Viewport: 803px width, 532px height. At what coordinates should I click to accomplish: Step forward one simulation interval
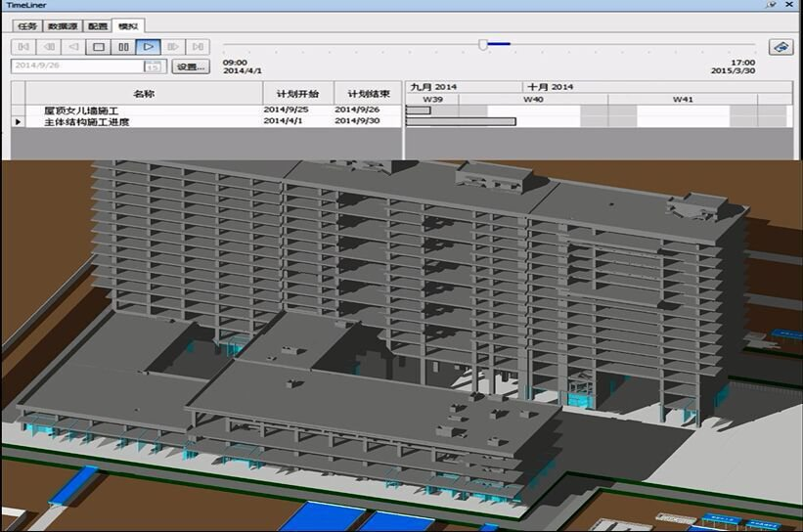(x=173, y=47)
